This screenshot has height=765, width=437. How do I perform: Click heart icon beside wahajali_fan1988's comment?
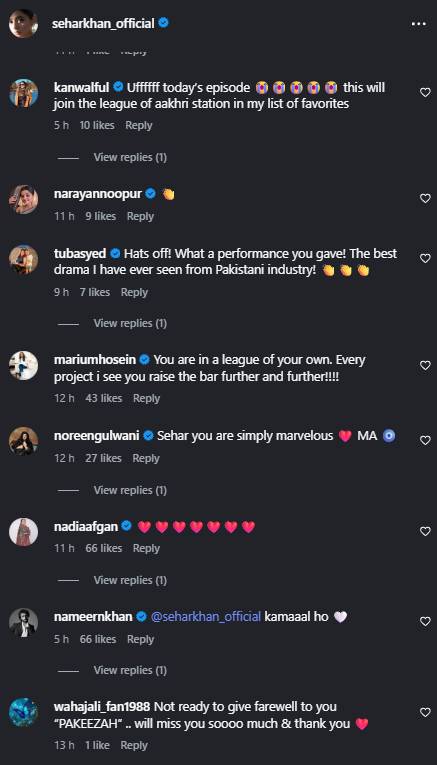425,712
